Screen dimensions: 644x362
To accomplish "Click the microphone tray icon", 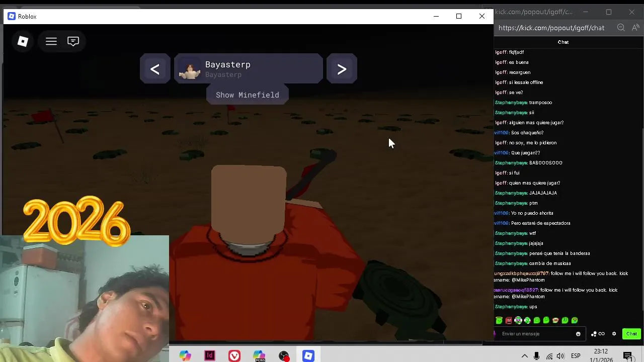I will (x=537, y=356).
